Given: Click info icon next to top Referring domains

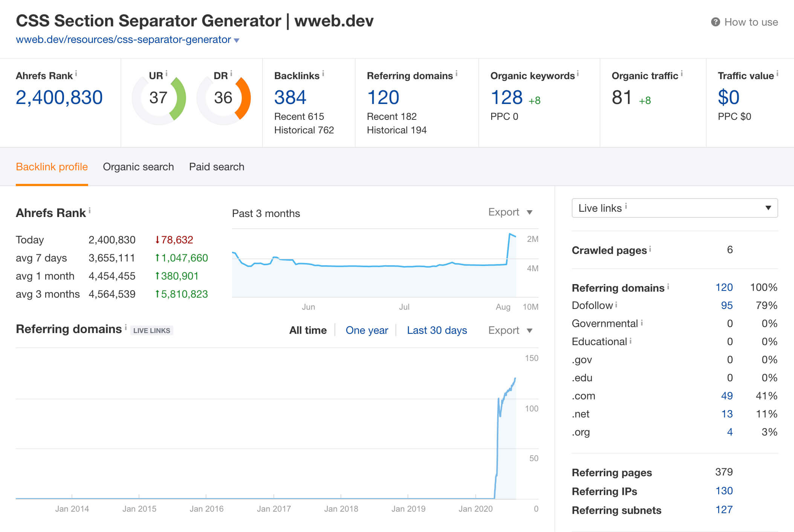Looking at the screenshot, I should coord(457,73).
